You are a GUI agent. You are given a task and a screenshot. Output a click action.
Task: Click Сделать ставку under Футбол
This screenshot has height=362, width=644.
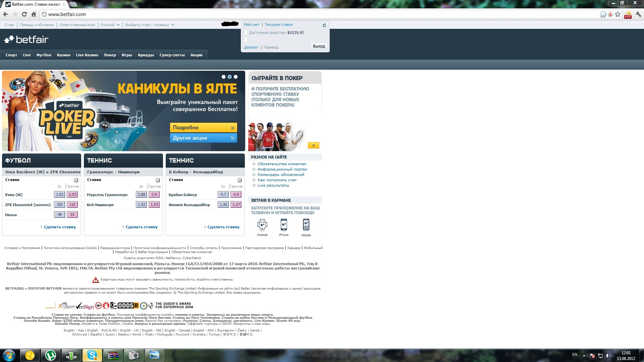60,227
